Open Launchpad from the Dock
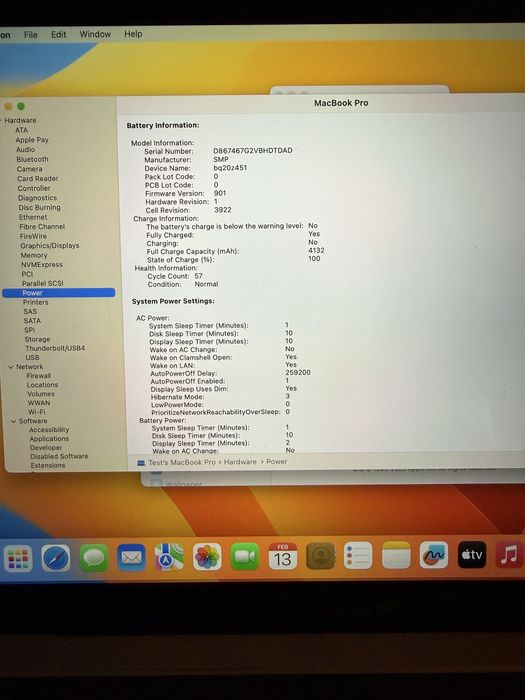The image size is (525, 700). (x=18, y=558)
